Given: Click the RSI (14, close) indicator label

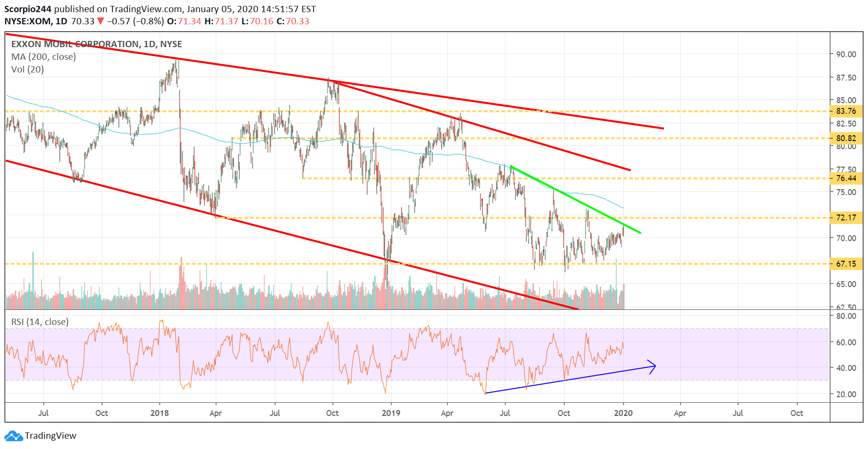Looking at the screenshot, I should pyautogui.click(x=40, y=322).
